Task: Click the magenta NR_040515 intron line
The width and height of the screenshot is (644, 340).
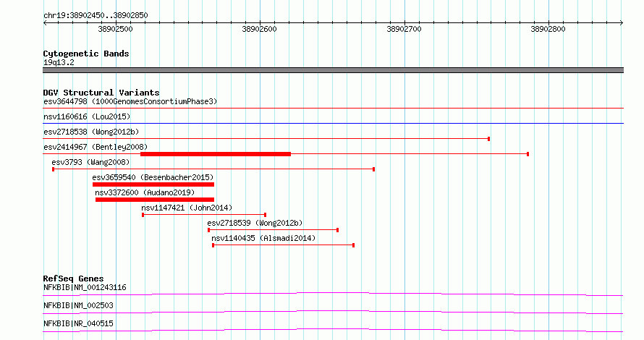Action: pyautogui.click(x=333, y=330)
